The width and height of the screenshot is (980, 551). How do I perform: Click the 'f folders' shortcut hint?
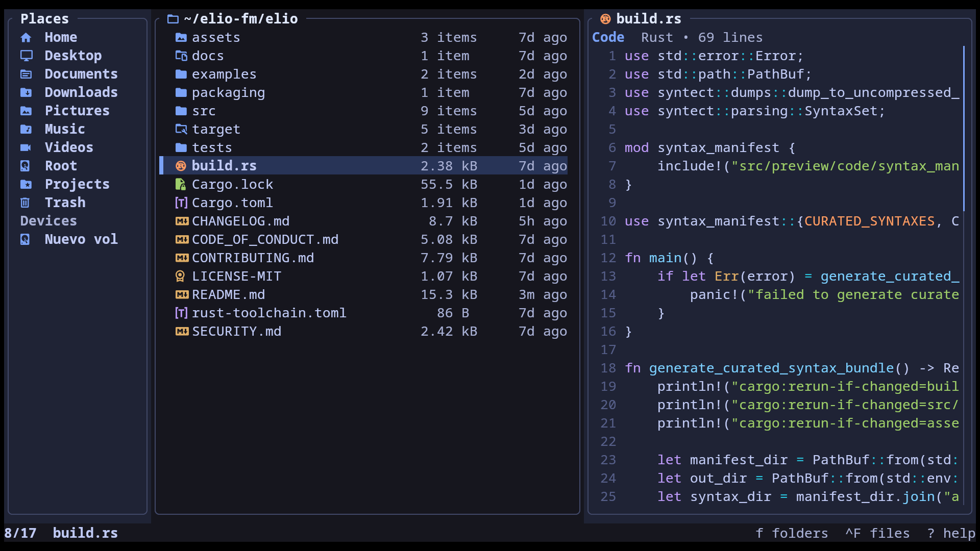792,534
